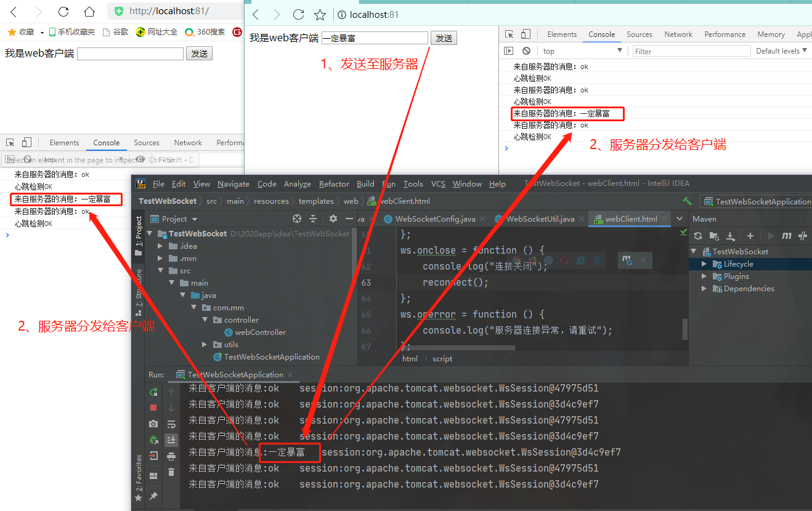Toggle device toolbar in right DevTools
812x511 pixels.
point(525,34)
